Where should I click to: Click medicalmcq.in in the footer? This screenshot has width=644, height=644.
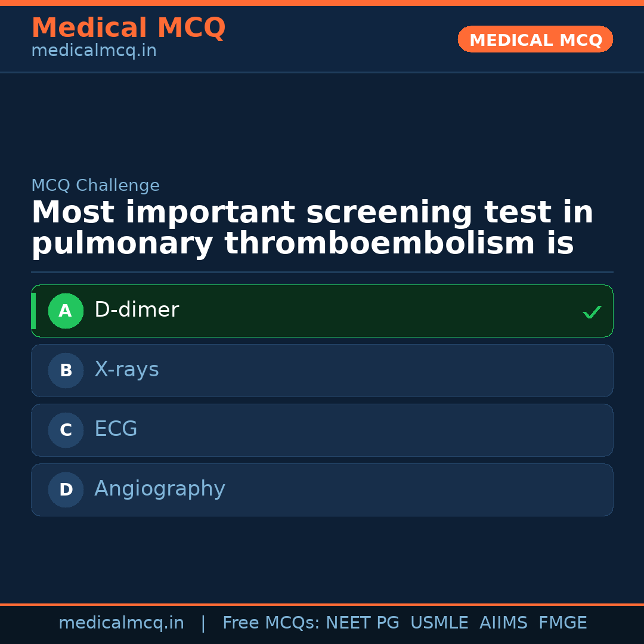[121, 623]
